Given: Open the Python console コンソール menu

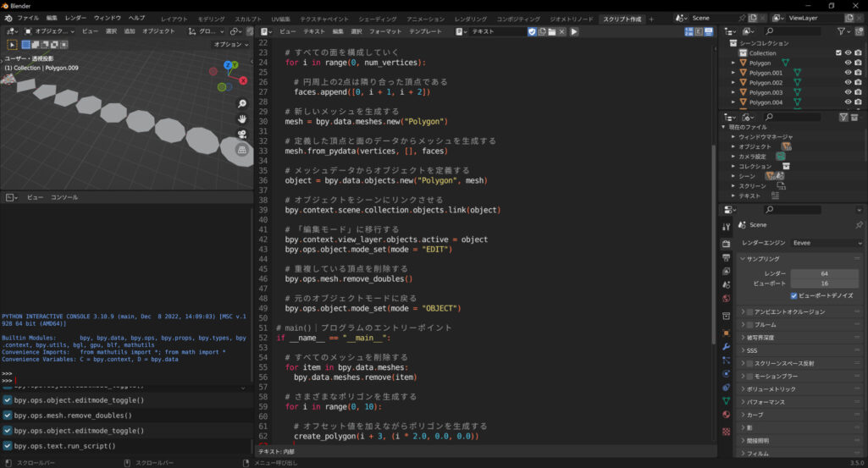Looking at the screenshot, I should pos(64,197).
